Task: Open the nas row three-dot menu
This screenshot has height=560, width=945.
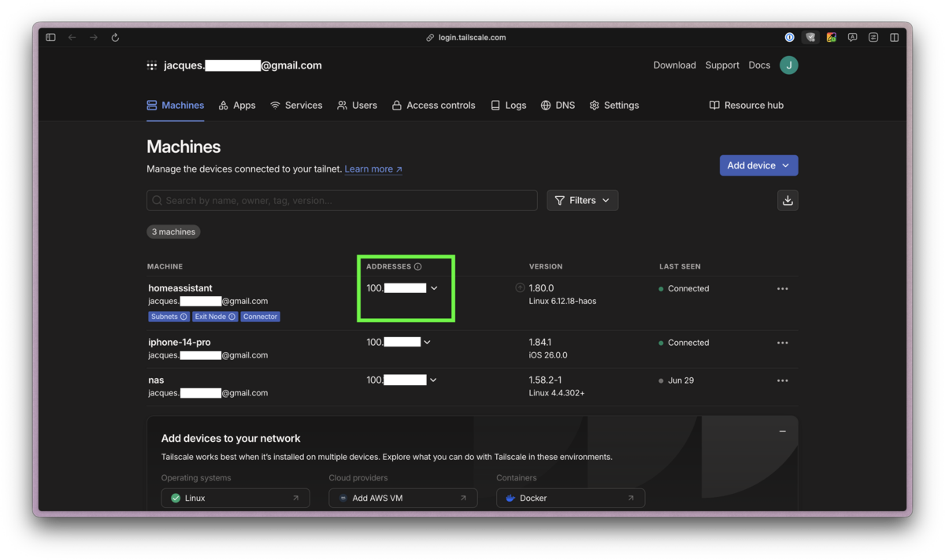Action: pos(782,381)
